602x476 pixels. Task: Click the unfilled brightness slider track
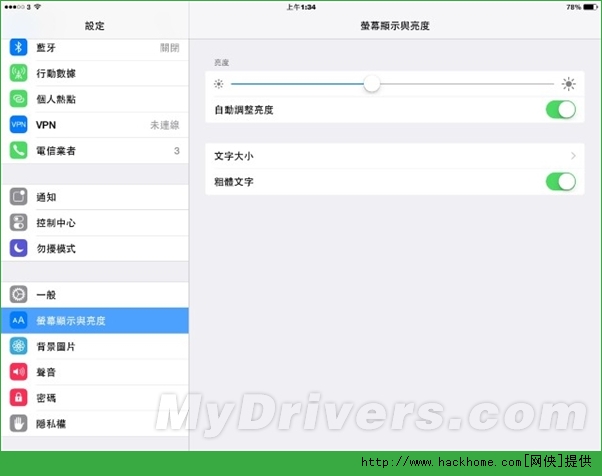pyautogui.click(x=467, y=84)
